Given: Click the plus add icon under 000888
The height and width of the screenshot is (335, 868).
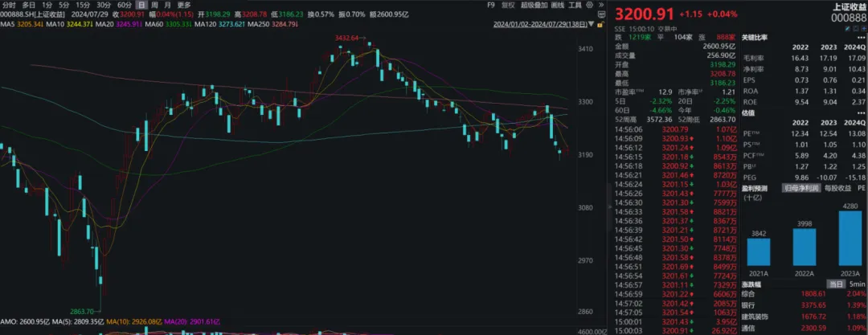Looking at the screenshot, I should tap(863, 29).
